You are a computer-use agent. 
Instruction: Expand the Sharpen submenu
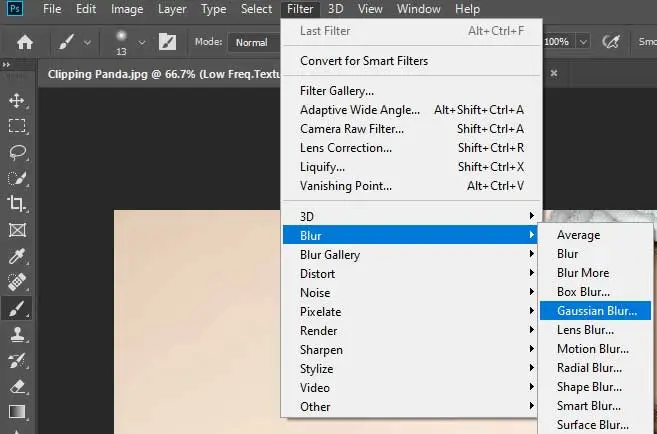412,350
